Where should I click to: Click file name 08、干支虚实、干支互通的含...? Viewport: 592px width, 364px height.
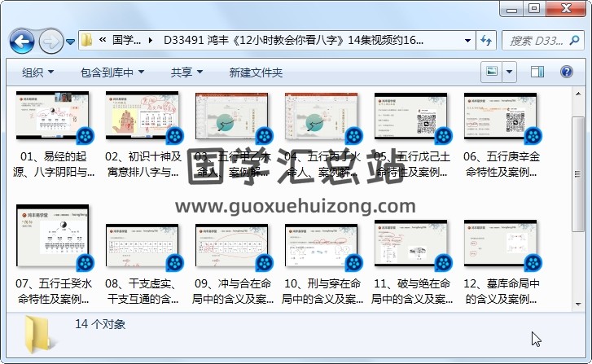point(143,292)
